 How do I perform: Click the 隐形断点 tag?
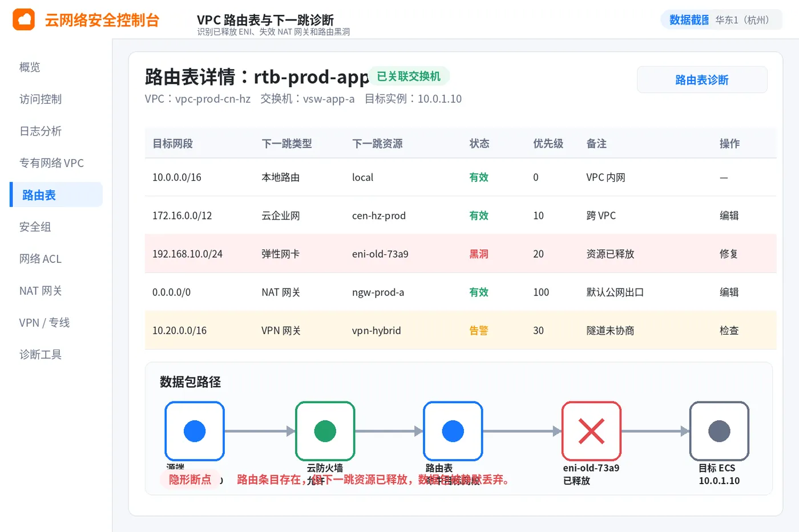point(190,480)
